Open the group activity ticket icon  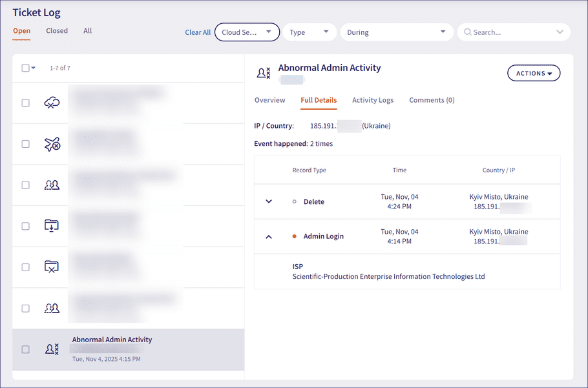(x=52, y=185)
